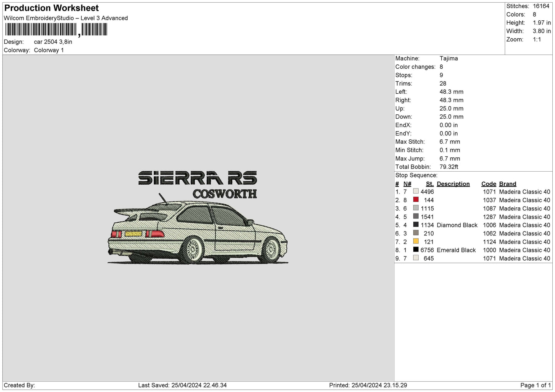Click the barcode under the worksheet title
The width and height of the screenshot is (555, 392).
coord(56,30)
